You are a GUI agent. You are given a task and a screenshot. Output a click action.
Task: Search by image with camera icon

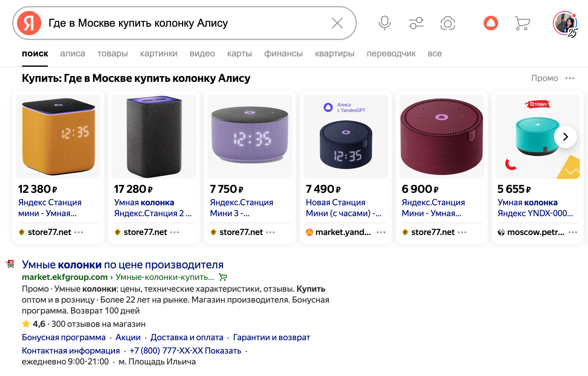(448, 23)
